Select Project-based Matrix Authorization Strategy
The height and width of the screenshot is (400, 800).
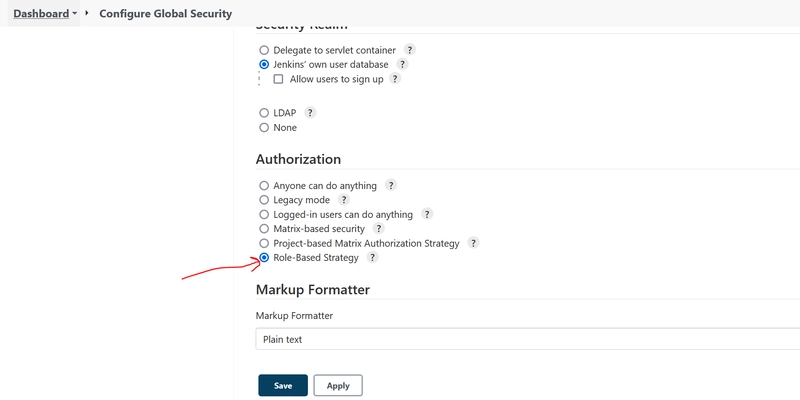click(x=264, y=243)
